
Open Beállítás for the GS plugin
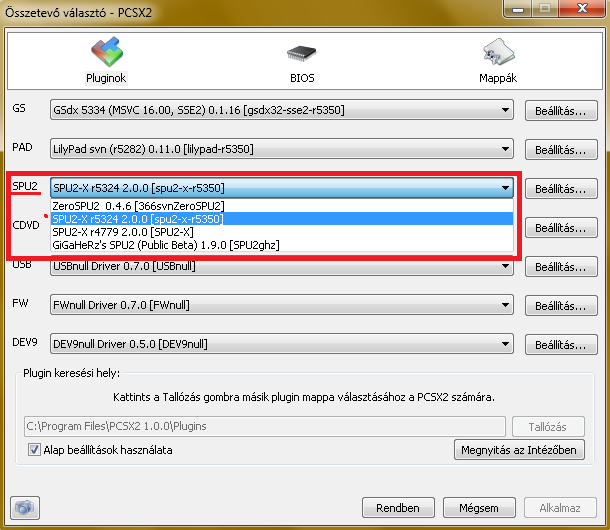[x=561, y=111]
